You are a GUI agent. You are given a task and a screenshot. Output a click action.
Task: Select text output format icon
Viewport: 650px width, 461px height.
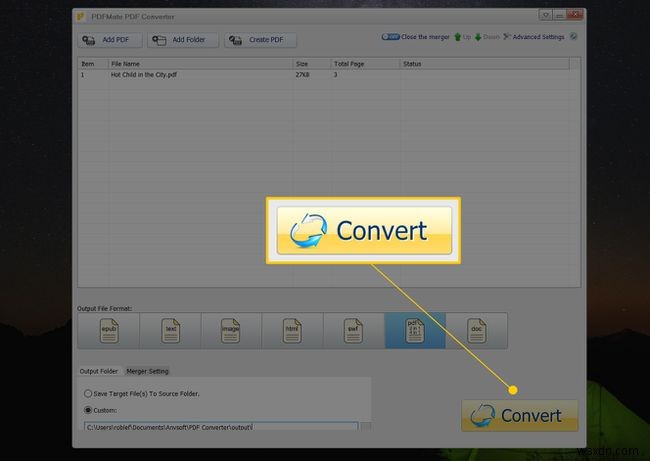click(170, 331)
